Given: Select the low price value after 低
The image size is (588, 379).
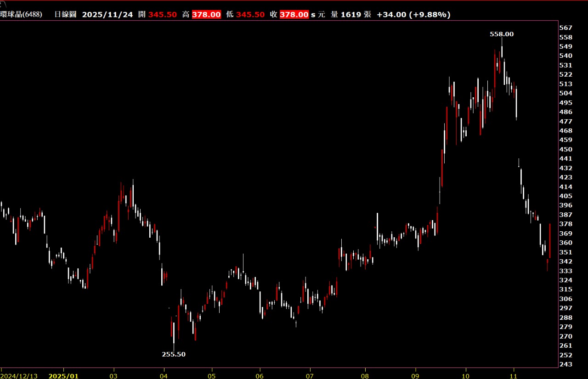Looking at the screenshot, I should (250, 14).
